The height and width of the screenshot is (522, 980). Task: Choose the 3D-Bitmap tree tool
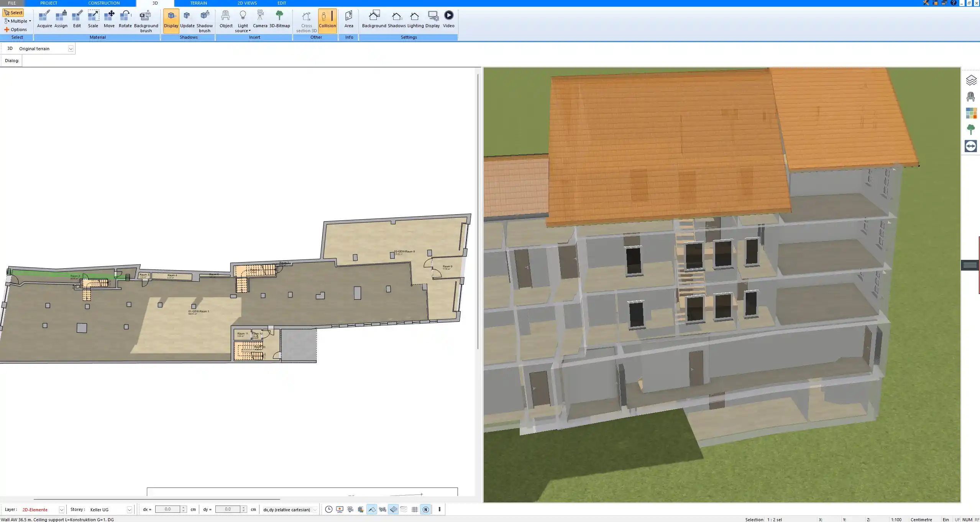tap(279, 19)
